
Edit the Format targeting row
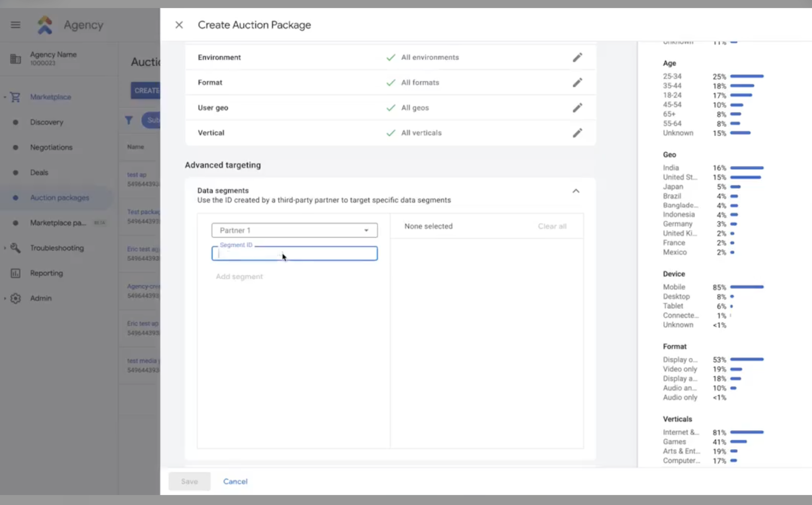577,82
